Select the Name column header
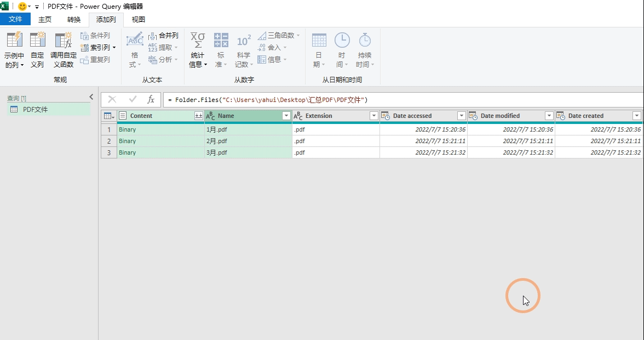 click(x=248, y=116)
